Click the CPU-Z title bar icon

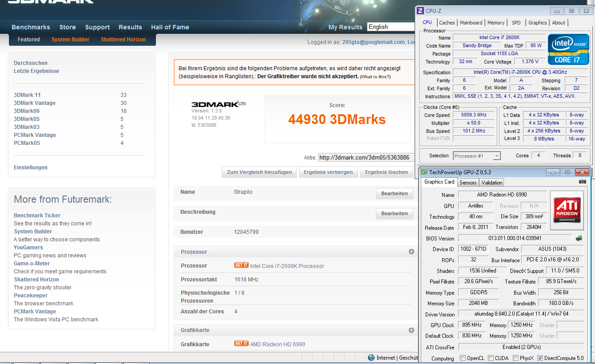pyautogui.click(x=421, y=11)
